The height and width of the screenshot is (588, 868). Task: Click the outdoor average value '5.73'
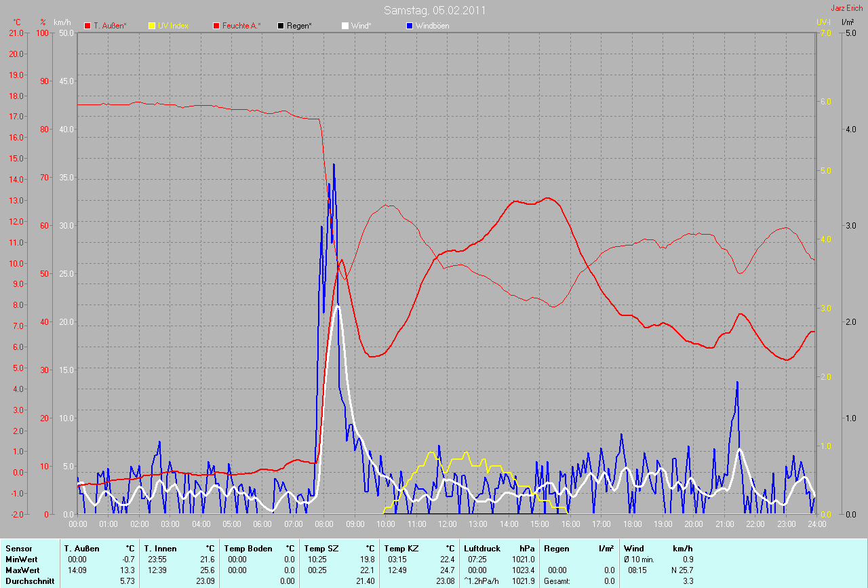pyautogui.click(x=128, y=581)
